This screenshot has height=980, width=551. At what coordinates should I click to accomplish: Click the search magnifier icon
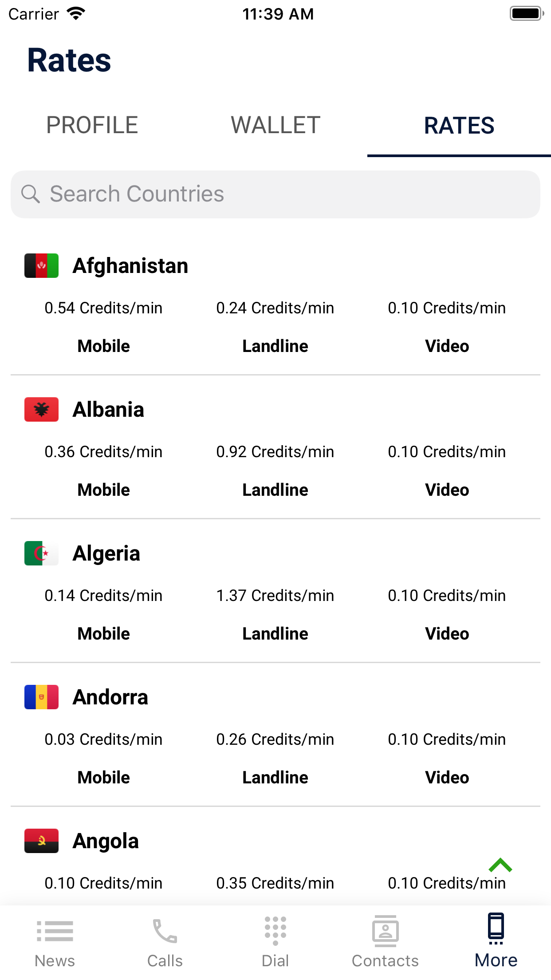tap(31, 194)
